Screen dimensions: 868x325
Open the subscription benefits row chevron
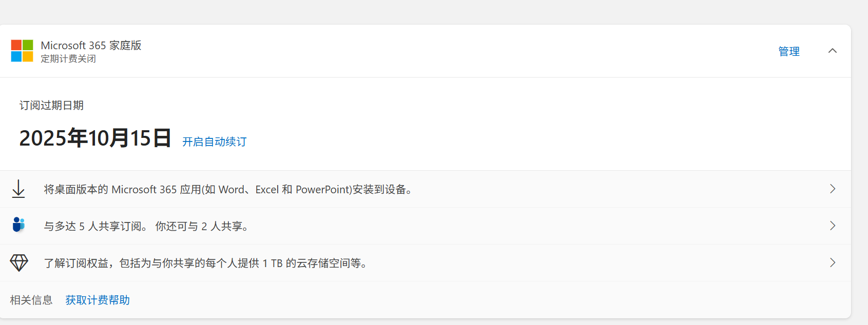point(833,262)
